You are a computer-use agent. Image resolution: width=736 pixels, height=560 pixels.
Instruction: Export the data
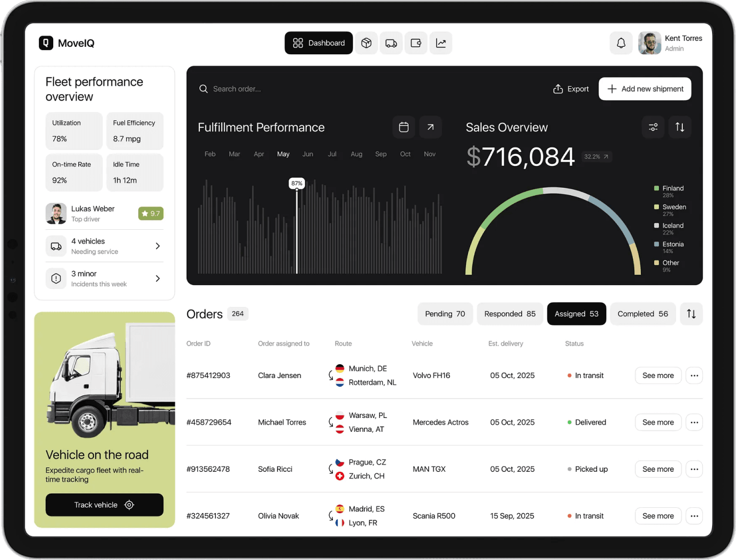(x=571, y=89)
